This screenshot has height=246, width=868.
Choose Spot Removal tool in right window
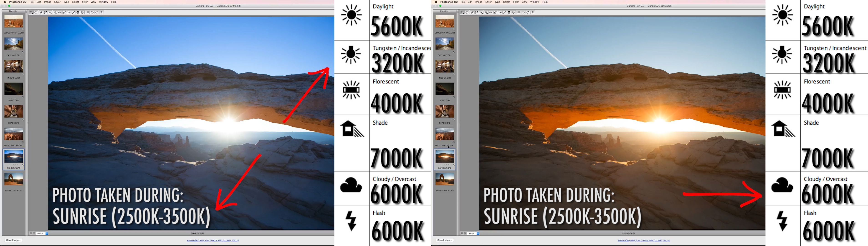click(496, 13)
